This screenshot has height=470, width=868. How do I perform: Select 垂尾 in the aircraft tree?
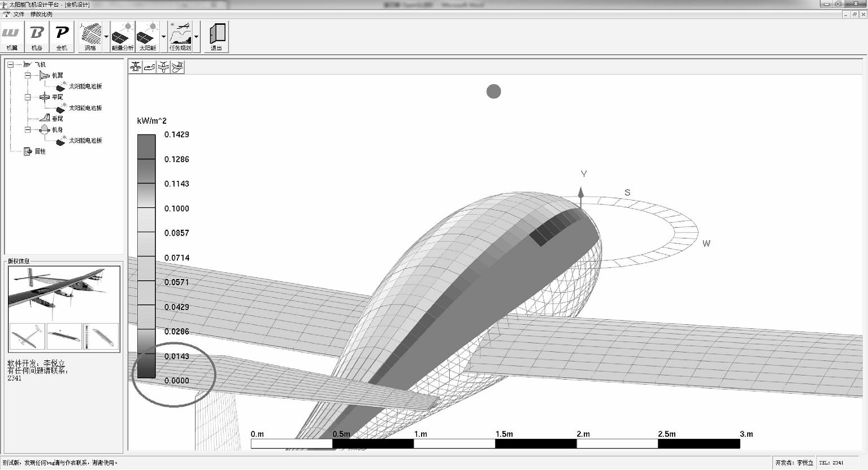pos(57,119)
